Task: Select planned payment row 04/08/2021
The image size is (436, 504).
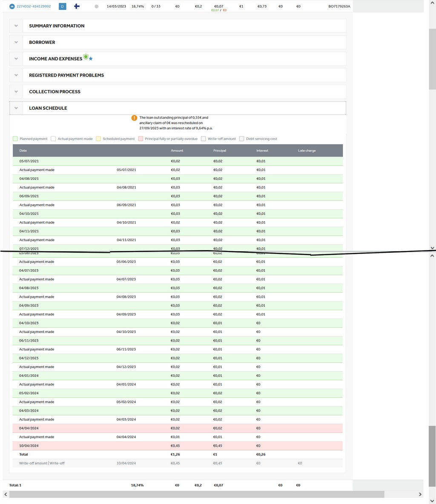Action: [x=178, y=179]
